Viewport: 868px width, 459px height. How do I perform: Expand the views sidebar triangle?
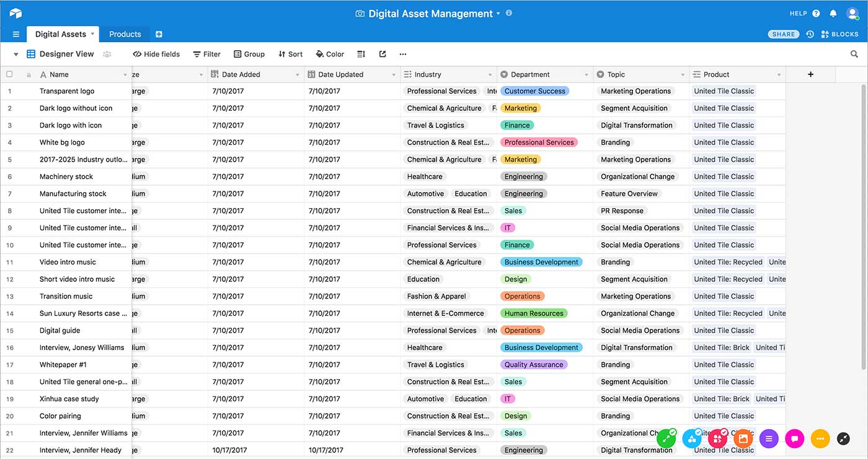pos(16,55)
